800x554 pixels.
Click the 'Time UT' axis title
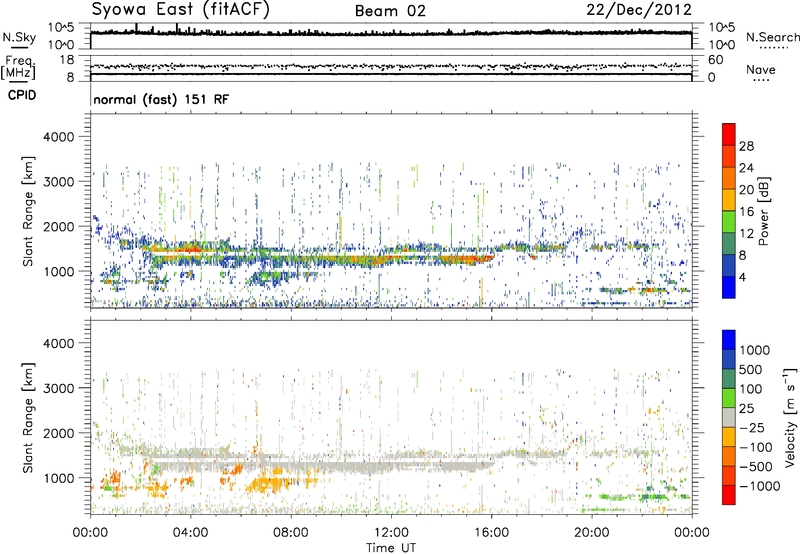(391, 548)
